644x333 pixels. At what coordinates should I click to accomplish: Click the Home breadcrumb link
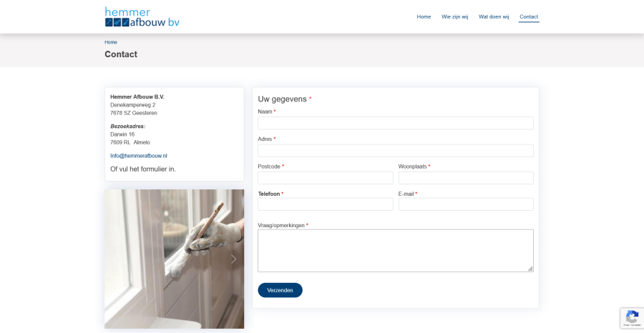click(x=111, y=42)
